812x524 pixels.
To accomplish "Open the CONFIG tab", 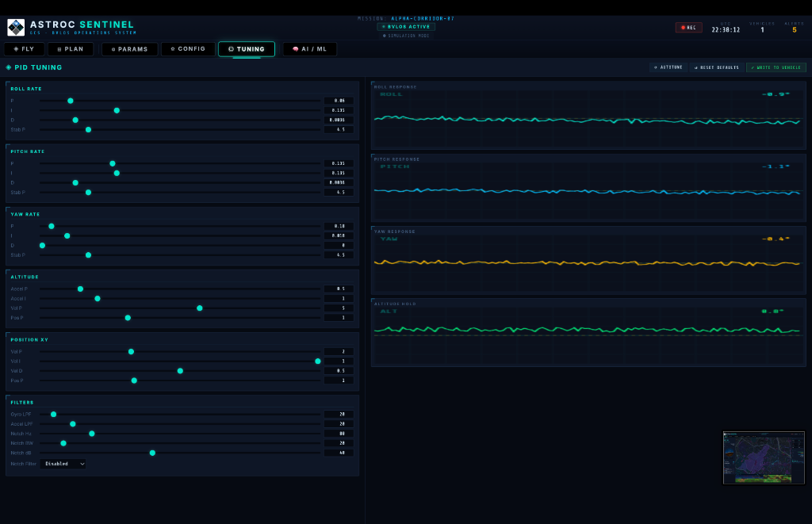I will 187,48.
